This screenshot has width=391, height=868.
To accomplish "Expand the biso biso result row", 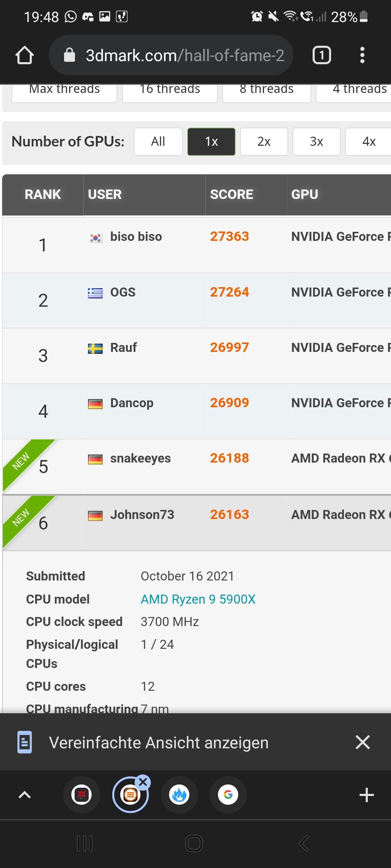I will pos(197,245).
